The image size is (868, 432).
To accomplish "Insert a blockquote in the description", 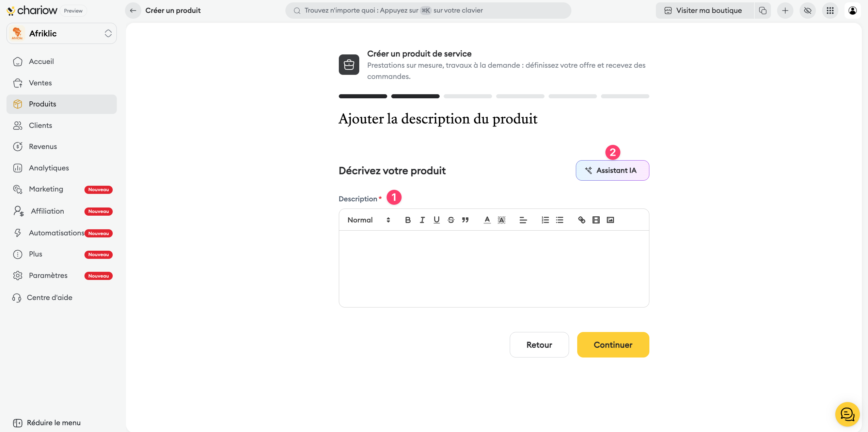I will (x=465, y=220).
